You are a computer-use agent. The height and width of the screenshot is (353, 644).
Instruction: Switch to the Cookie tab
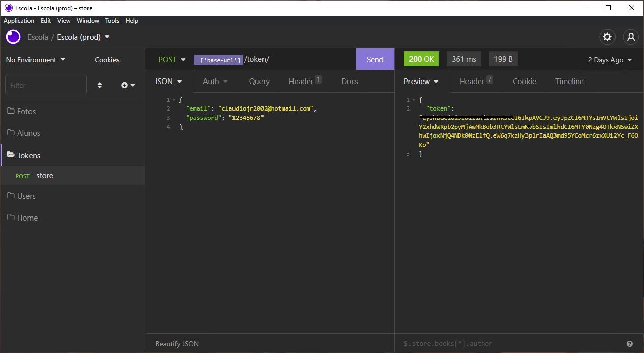524,81
